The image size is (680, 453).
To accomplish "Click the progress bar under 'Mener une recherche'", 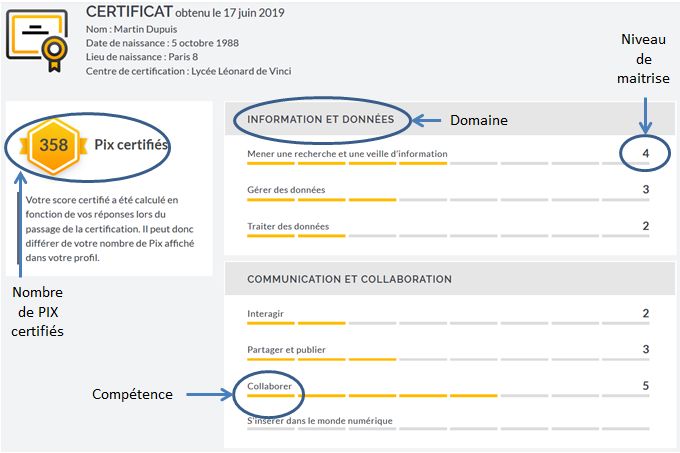I will 448,163.
